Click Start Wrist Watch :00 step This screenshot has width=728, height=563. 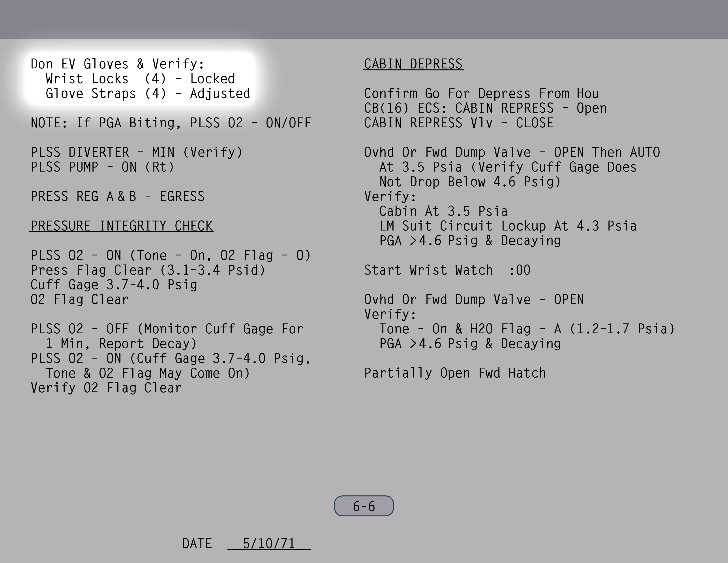tap(447, 270)
